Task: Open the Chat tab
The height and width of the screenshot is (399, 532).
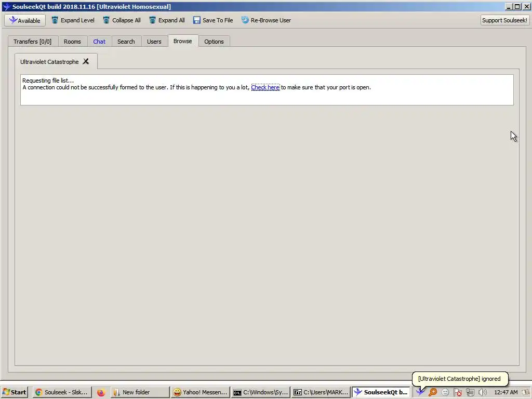Action: click(x=99, y=42)
